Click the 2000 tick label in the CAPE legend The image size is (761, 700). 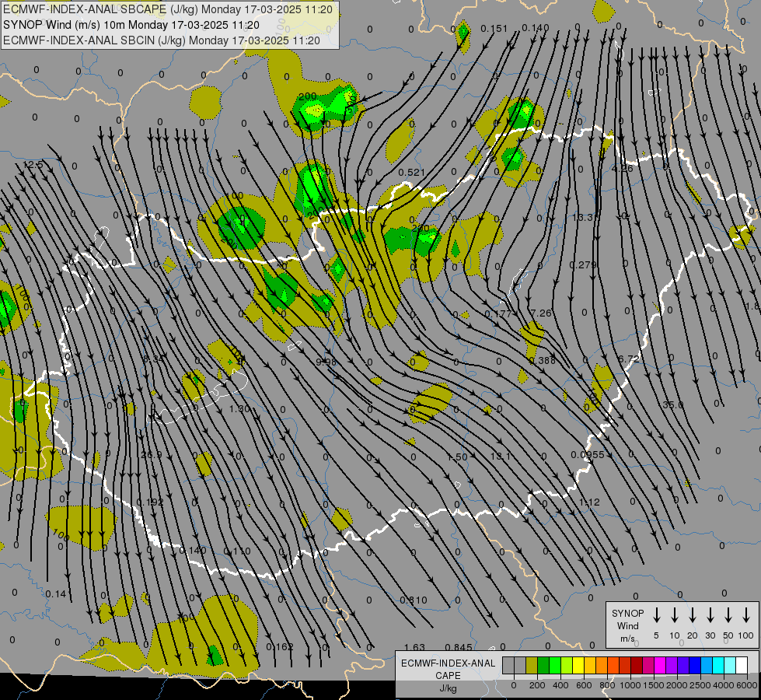tap(677, 685)
